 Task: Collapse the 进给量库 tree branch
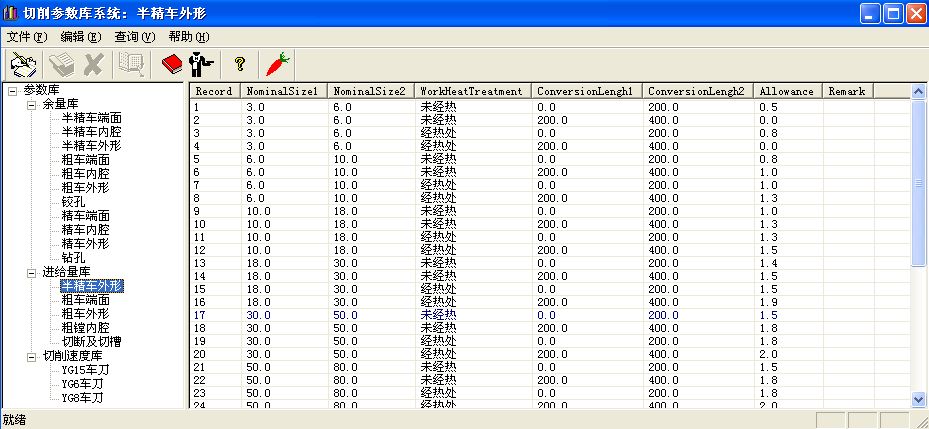[x=31, y=272]
